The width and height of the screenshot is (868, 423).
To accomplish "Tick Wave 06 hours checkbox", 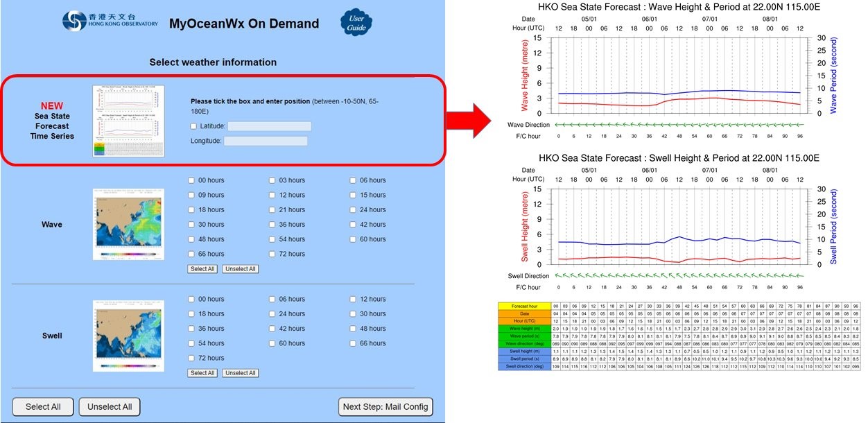I will pos(354,180).
